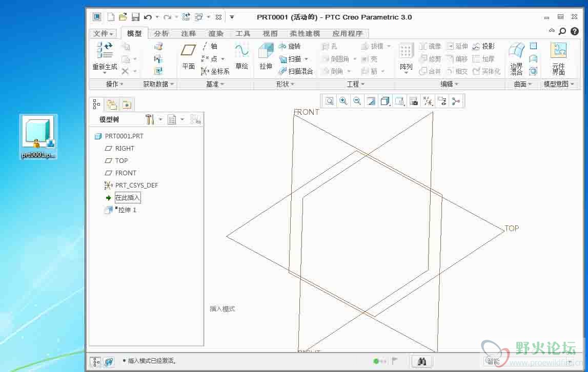
Task: Click the New file icon in quick access toolbar
Action: pyautogui.click(x=111, y=17)
